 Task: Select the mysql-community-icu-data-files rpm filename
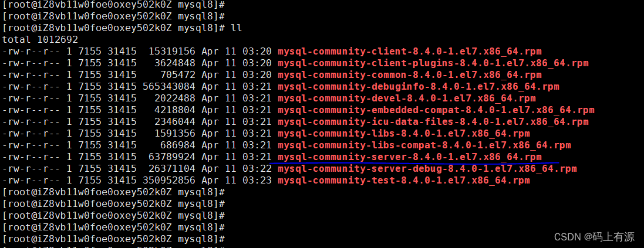tap(433, 122)
